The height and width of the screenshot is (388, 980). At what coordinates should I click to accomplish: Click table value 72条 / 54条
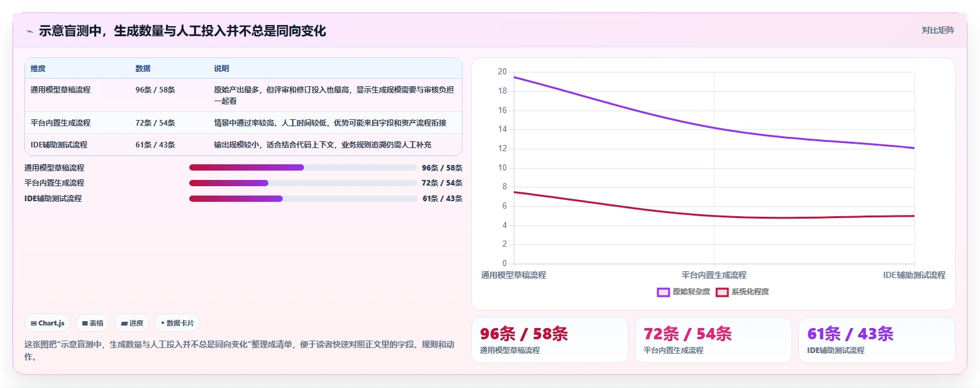(x=155, y=123)
